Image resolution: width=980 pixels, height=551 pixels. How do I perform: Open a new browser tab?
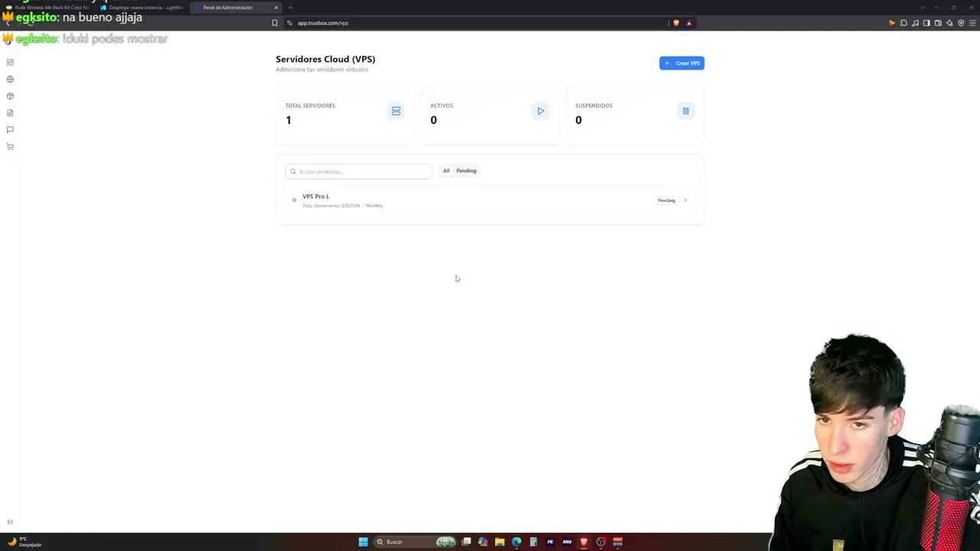pyautogui.click(x=290, y=8)
